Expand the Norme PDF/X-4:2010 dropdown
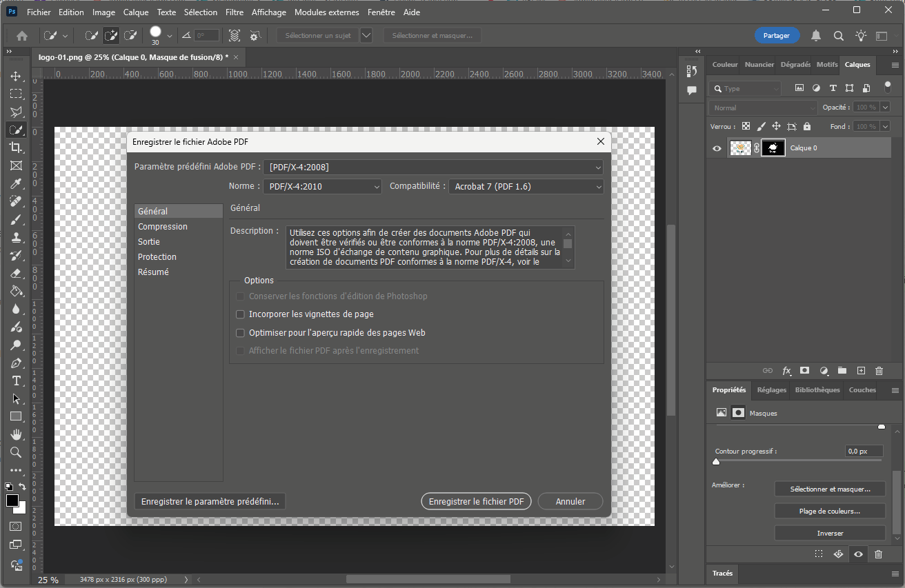The height and width of the screenshot is (588, 905). [x=322, y=187]
